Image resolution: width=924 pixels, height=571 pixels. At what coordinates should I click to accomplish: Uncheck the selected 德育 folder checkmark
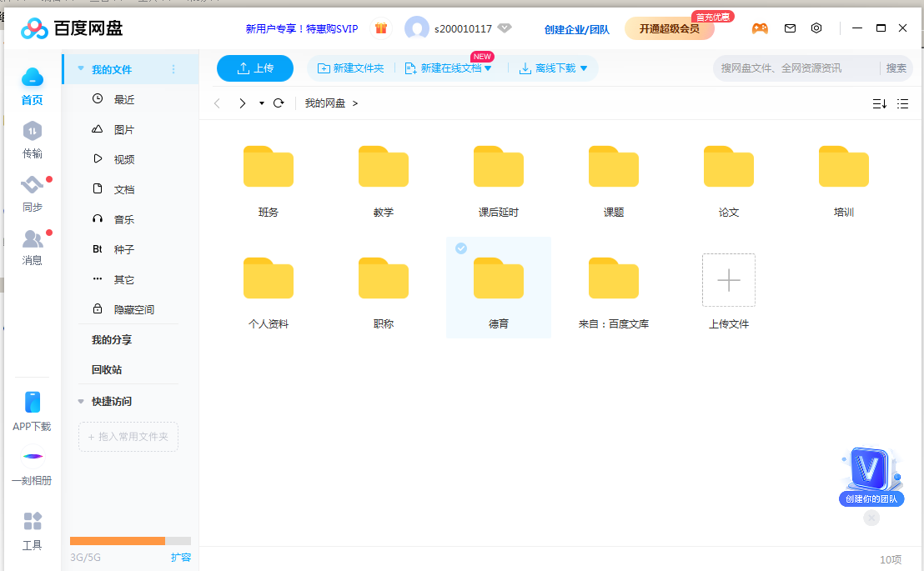[x=461, y=248]
